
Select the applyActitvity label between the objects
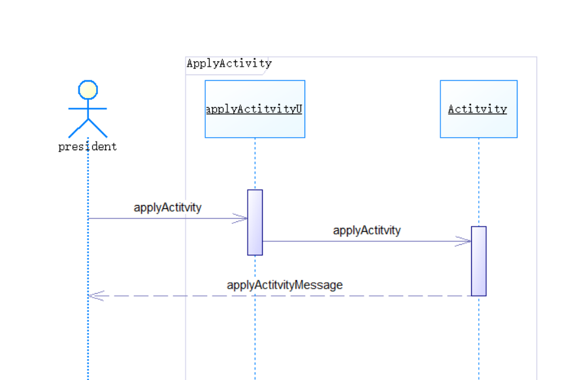click(367, 230)
